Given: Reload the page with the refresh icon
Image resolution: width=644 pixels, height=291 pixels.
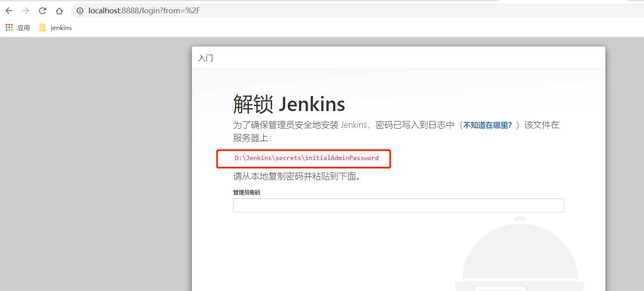Looking at the screenshot, I should [42, 11].
